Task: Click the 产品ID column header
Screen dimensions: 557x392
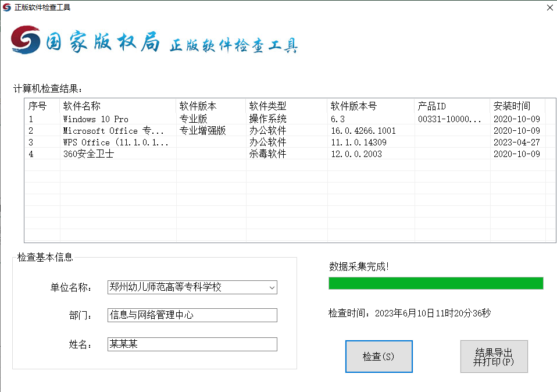Action: 452,106
